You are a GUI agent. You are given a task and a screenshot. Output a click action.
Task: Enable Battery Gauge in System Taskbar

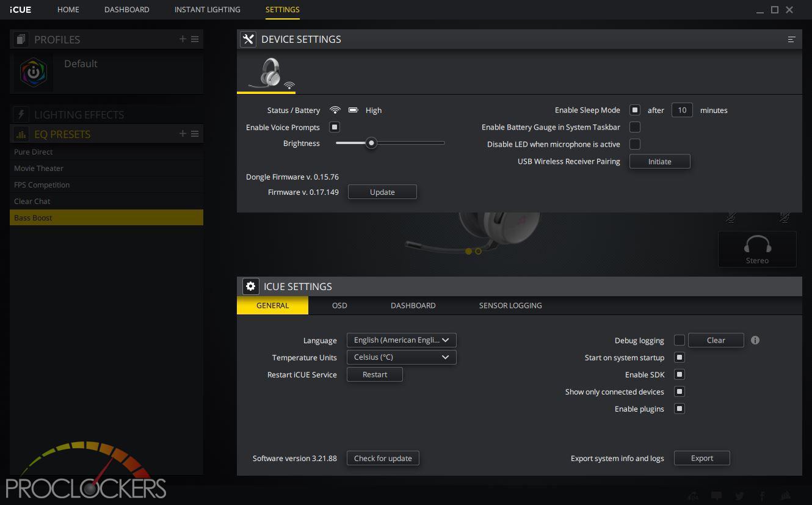635,127
